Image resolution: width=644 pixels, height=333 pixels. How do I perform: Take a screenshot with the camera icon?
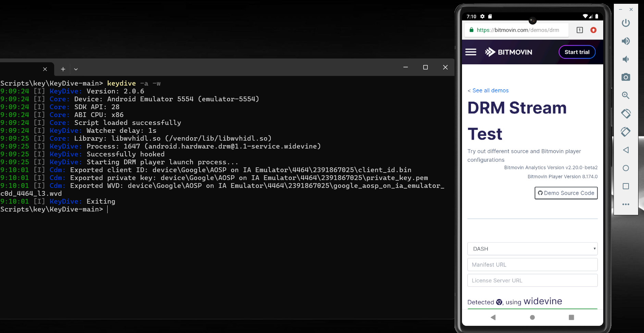[626, 77]
